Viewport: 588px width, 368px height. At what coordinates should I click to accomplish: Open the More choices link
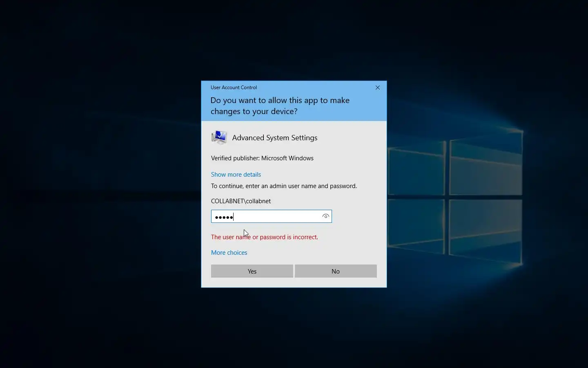pyautogui.click(x=229, y=253)
